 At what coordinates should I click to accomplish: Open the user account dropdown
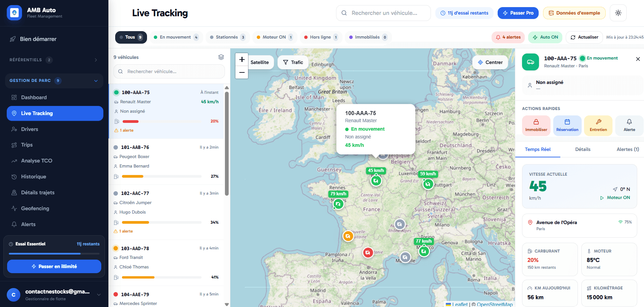tap(54, 294)
